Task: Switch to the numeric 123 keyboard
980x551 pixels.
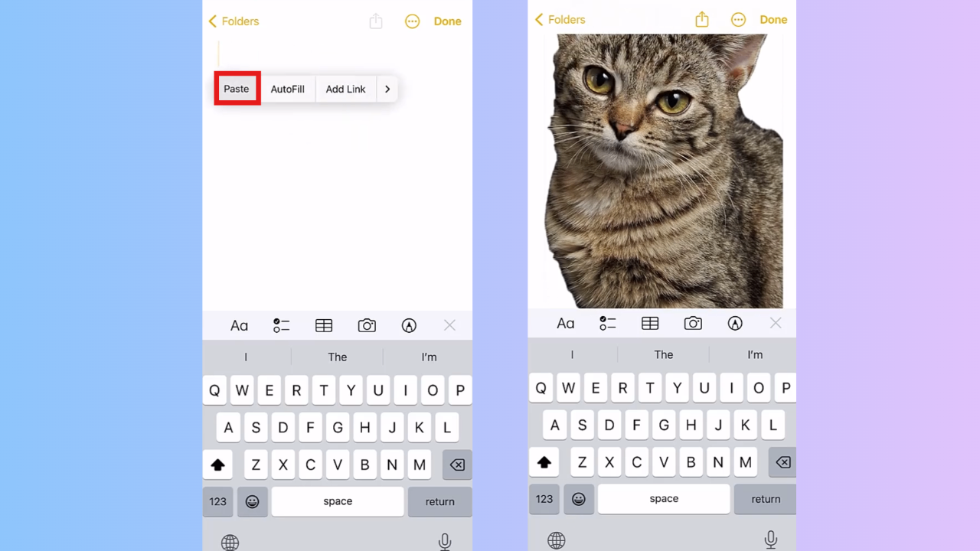Action: click(217, 501)
